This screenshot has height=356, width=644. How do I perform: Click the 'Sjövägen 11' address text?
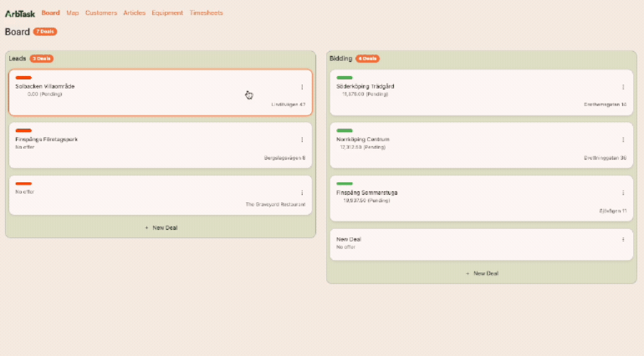coord(613,211)
